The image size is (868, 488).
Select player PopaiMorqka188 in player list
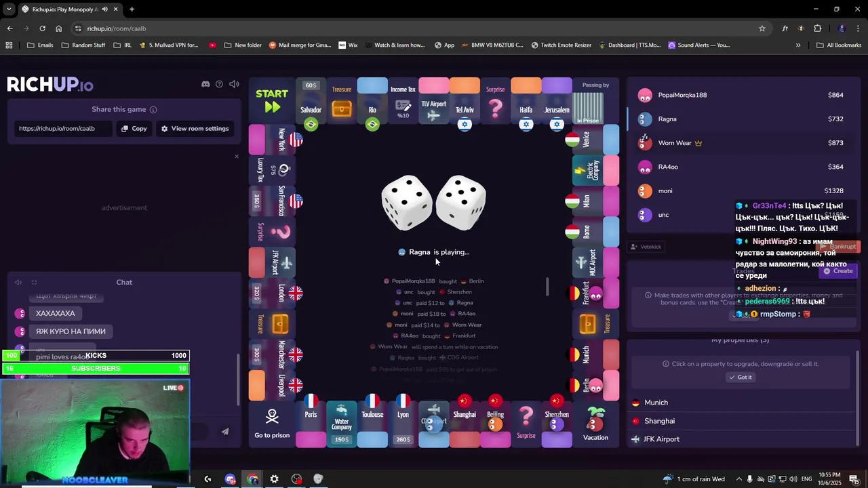point(741,96)
